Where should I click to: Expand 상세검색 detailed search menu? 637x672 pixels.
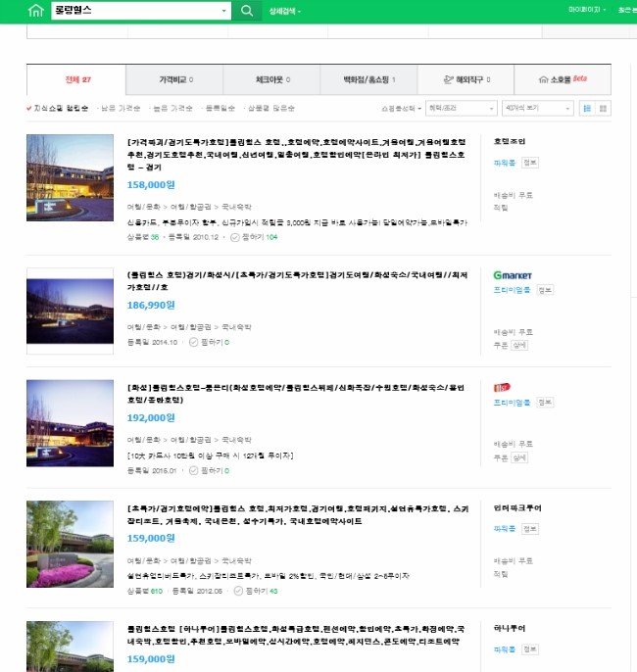[284, 11]
